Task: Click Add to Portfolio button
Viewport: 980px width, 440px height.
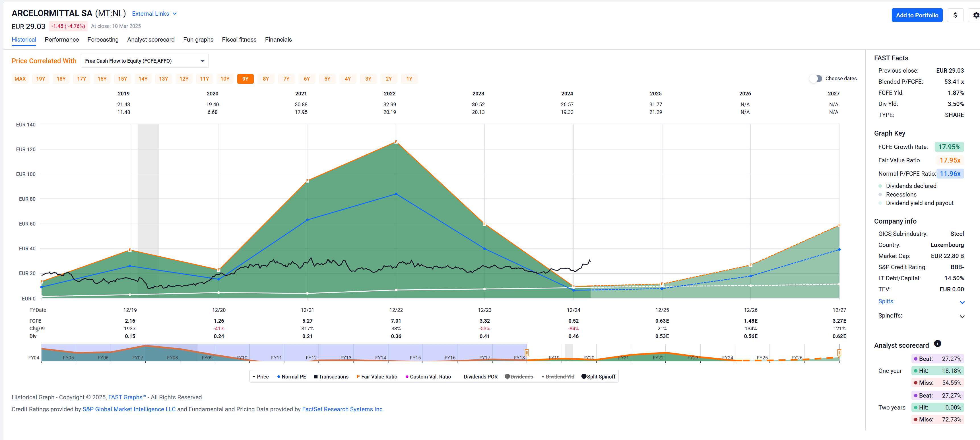Action: (917, 15)
